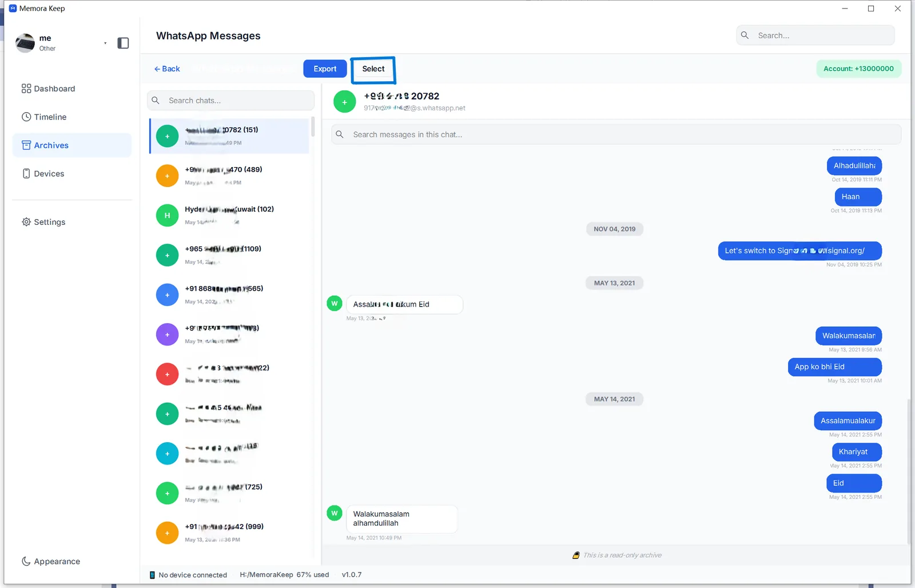Click the 'H:/MemoraKeep 67% used' storage status
Viewport: 915px width, 588px height.
click(x=284, y=575)
